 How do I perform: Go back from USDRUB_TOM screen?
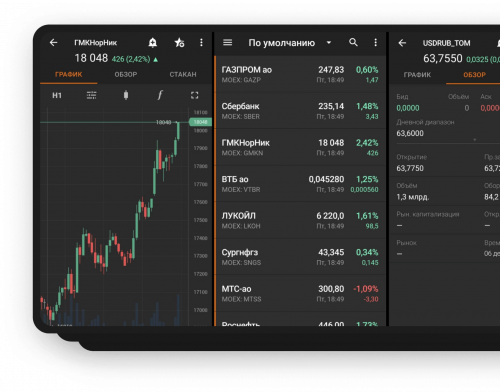(x=402, y=43)
